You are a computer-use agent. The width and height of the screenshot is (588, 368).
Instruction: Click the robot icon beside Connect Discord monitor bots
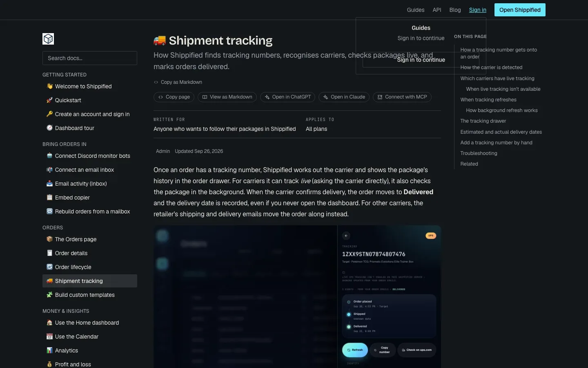point(50,156)
